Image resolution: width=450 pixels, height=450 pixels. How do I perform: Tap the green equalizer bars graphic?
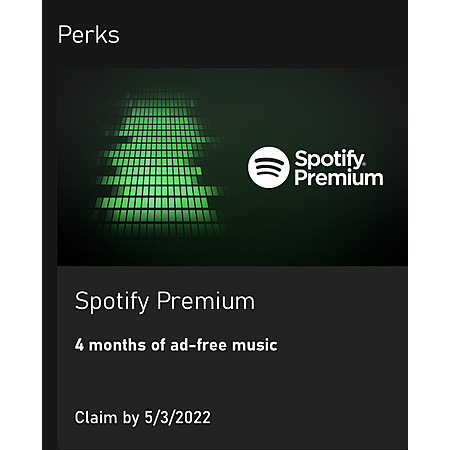[158, 163]
